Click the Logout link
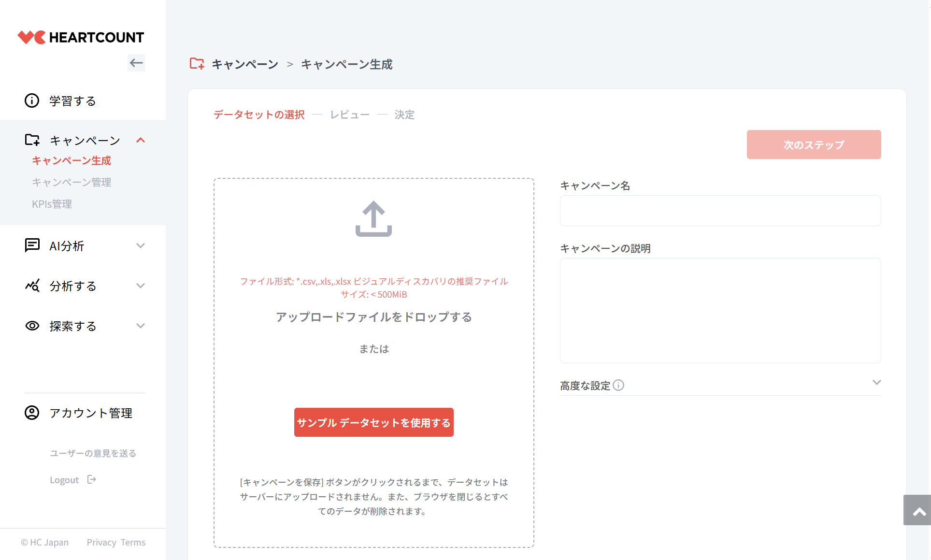Screen dimensions: 931x560 click(x=64, y=480)
